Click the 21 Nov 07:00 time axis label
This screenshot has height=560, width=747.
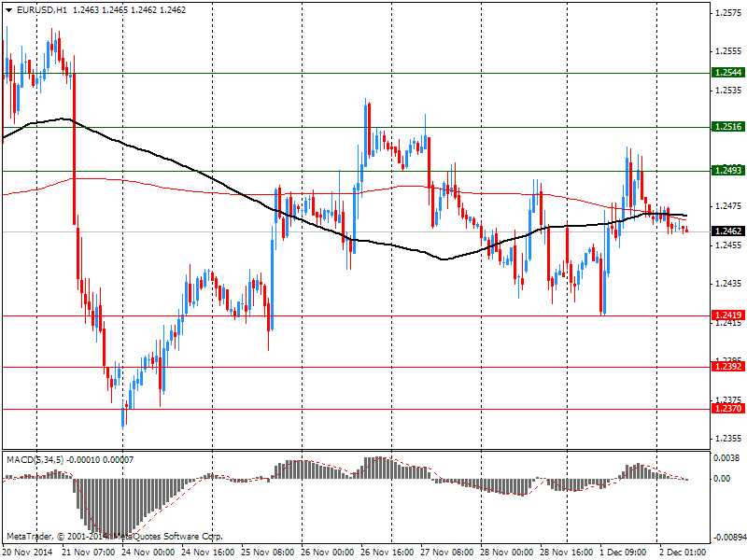click(x=88, y=553)
